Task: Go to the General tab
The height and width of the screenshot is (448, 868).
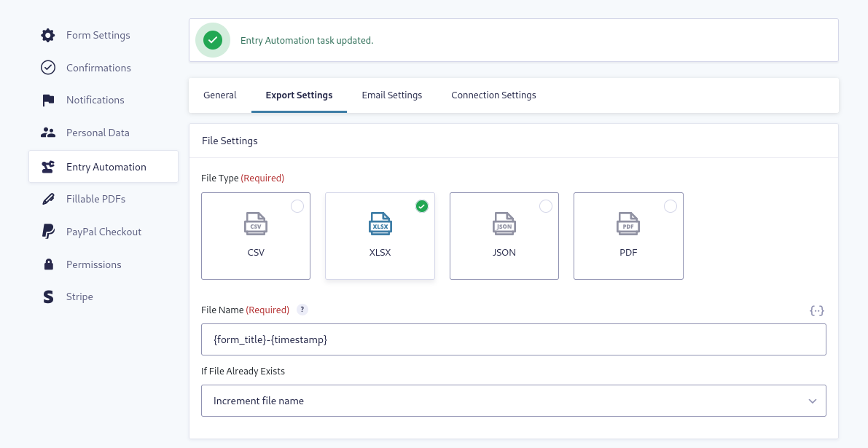Action: 219,95
